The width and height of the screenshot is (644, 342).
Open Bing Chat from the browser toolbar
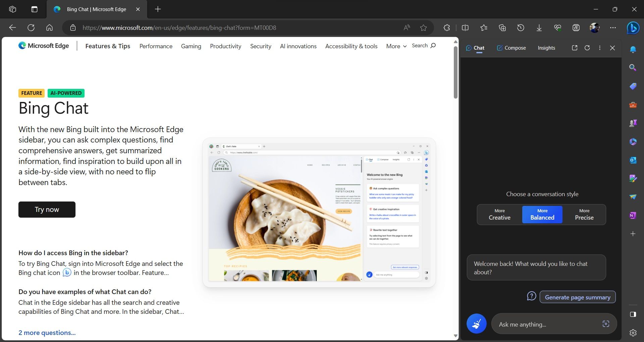(633, 28)
